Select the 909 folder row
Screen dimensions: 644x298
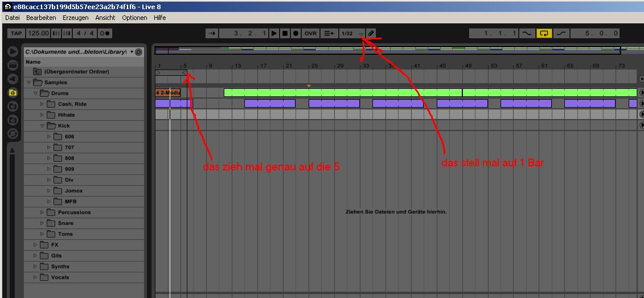pos(84,169)
